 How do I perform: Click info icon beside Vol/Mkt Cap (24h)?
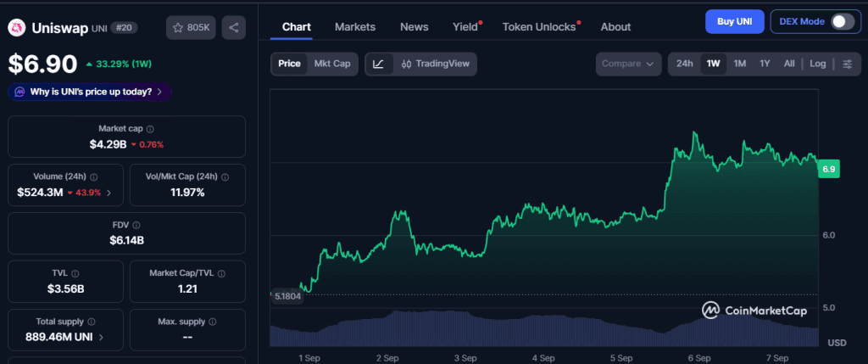point(225,177)
